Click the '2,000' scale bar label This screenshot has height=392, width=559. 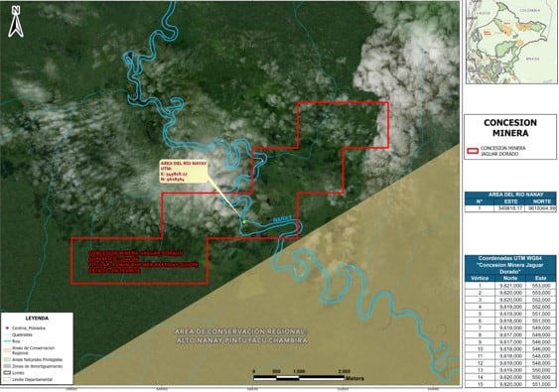click(345, 371)
